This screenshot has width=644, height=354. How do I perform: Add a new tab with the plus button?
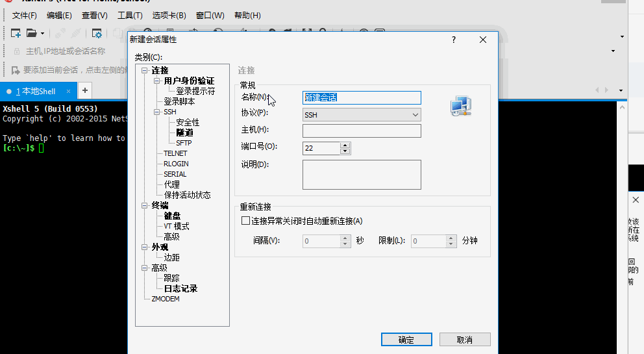pos(85,90)
